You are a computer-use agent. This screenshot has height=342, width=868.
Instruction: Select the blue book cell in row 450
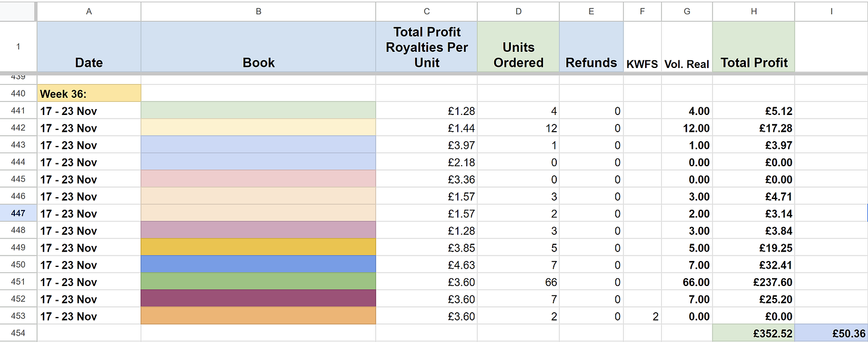pos(258,265)
